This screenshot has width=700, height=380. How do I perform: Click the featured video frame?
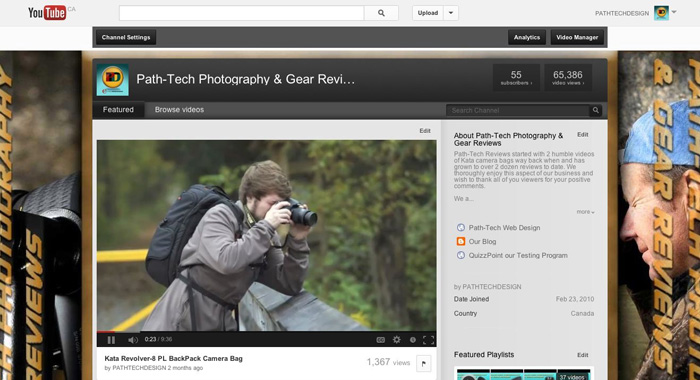(x=267, y=236)
